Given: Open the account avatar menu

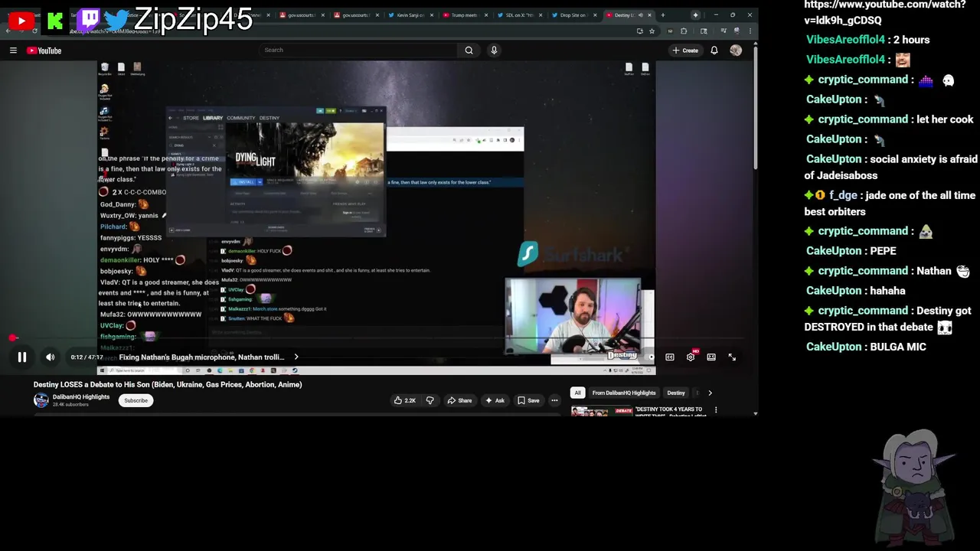Looking at the screenshot, I should 736,51.
